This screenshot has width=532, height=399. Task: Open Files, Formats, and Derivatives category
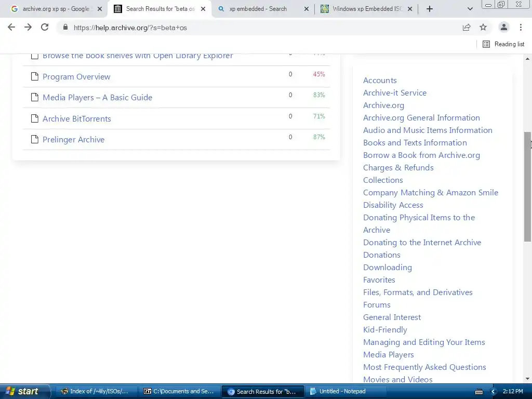[x=418, y=292]
